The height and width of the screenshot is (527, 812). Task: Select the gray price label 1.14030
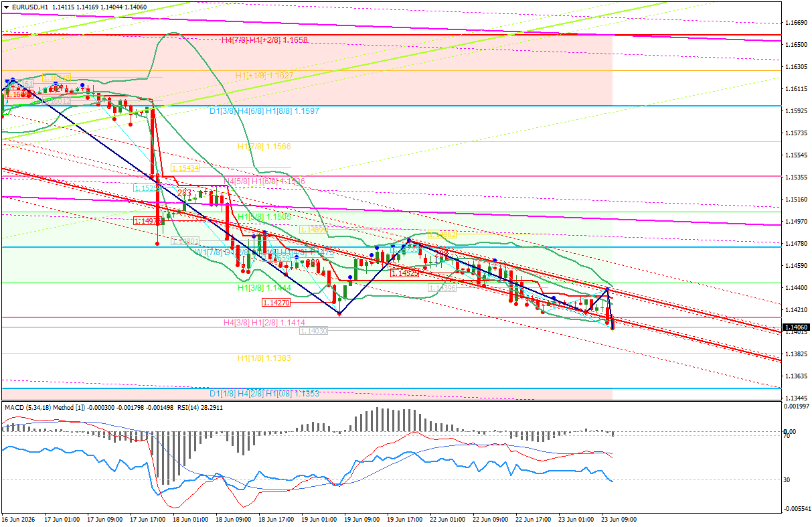pyautogui.click(x=313, y=331)
